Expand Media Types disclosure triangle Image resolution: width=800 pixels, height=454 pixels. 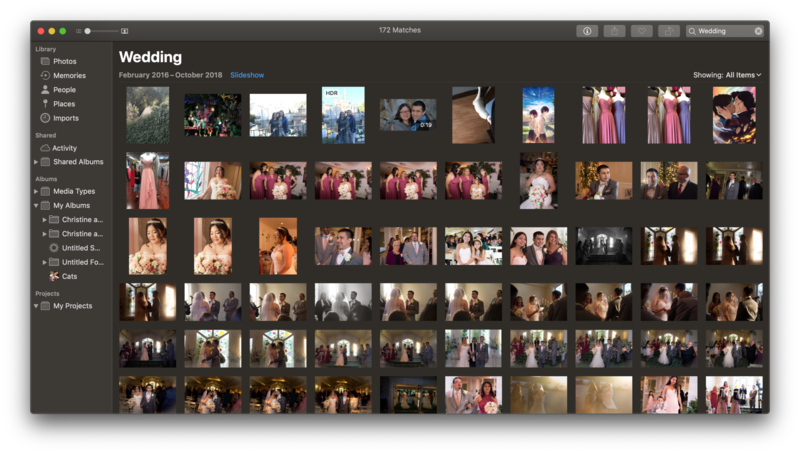point(36,191)
